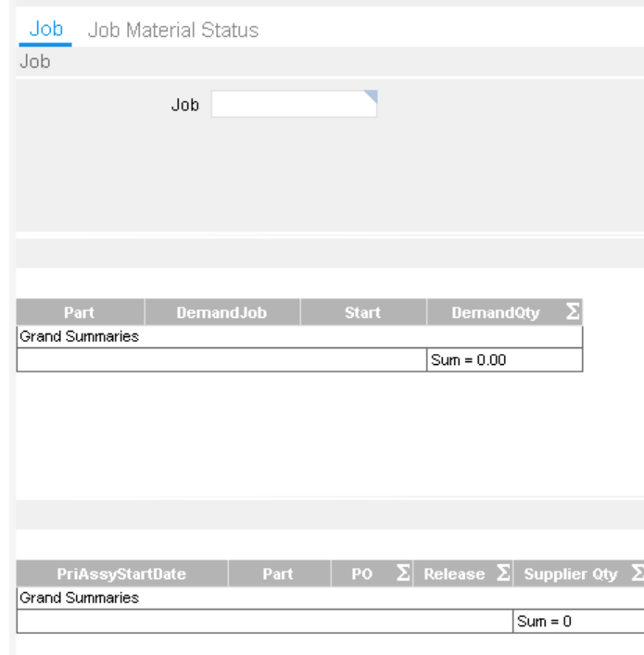Image resolution: width=644 pixels, height=655 pixels.
Task: Open the Job Material Status tab
Action: pos(172,31)
